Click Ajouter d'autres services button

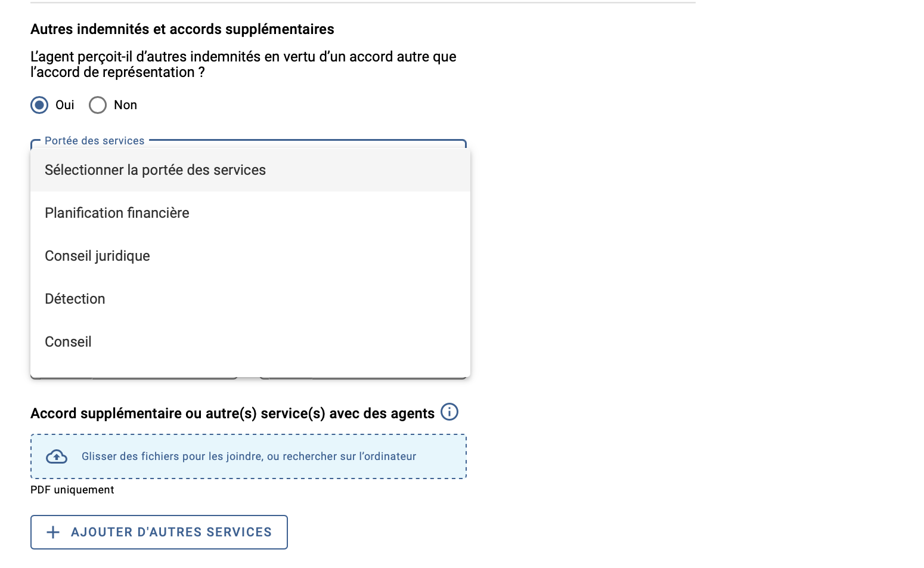[x=159, y=532]
